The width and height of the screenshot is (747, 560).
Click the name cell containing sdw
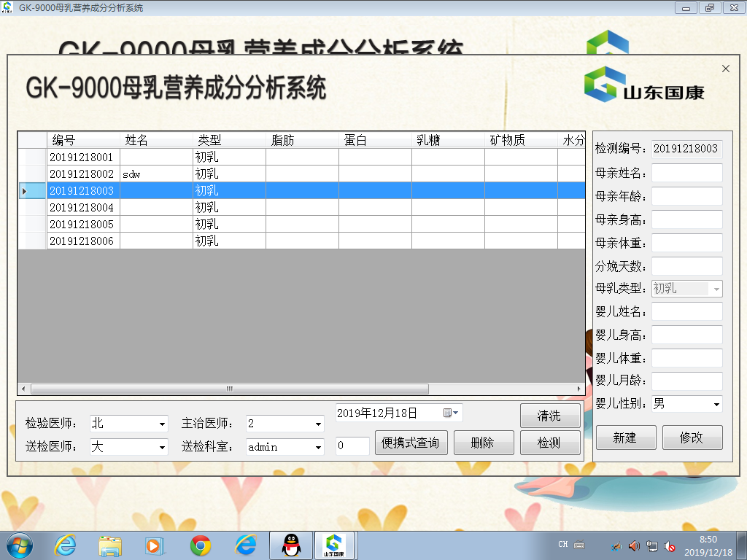point(156,174)
